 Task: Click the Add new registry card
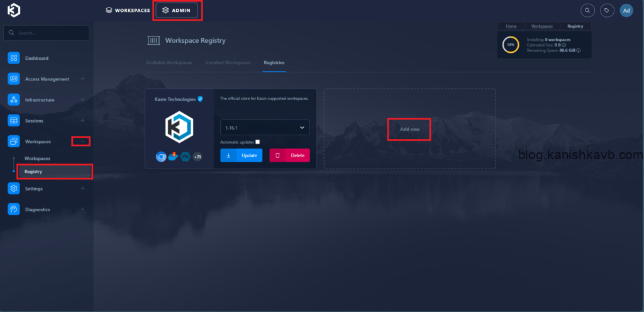409,129
